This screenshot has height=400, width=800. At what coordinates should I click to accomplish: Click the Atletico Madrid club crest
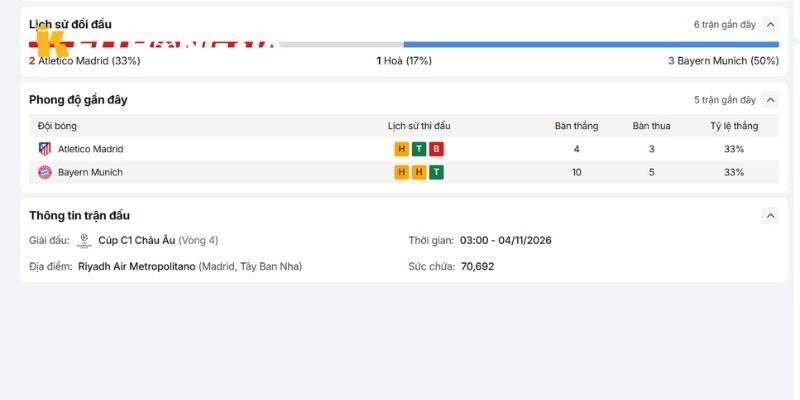point(45,149)
